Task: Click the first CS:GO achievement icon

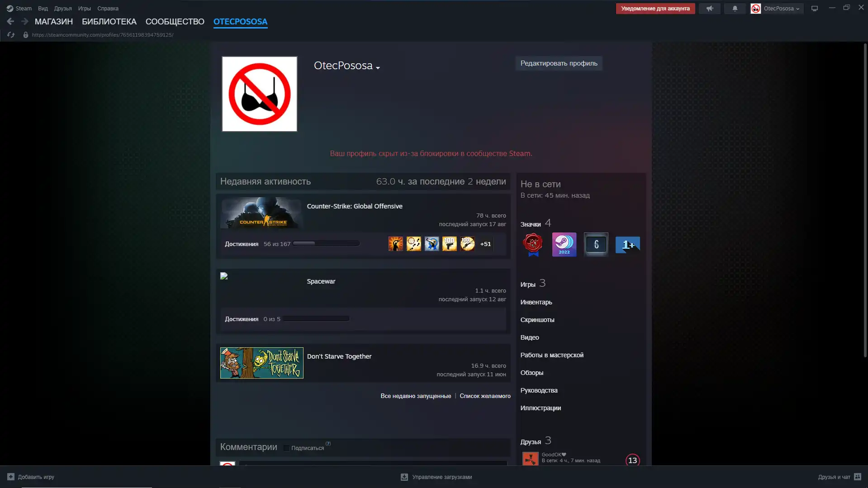Action: (395, 244)
